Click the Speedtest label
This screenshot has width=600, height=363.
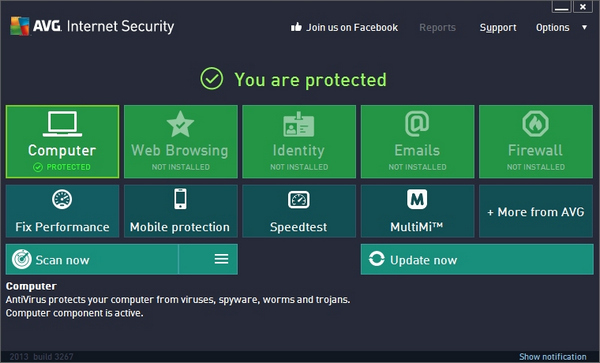298,227
